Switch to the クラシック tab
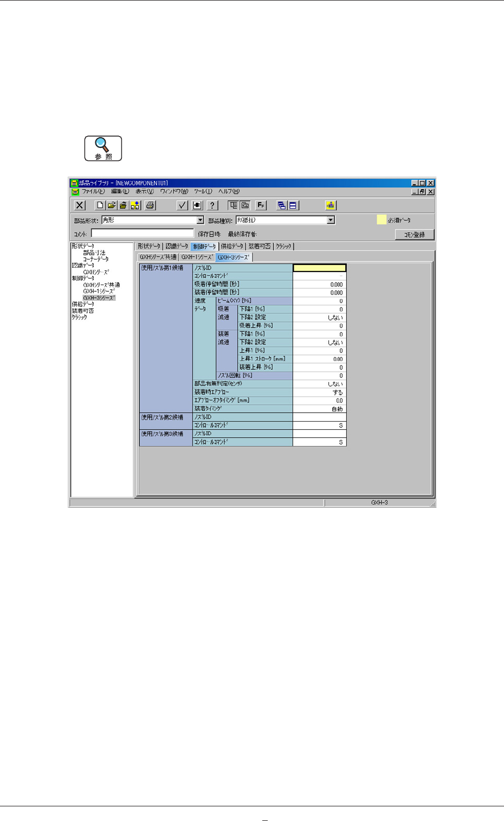The image size is (504, 821). click(283, 246)
